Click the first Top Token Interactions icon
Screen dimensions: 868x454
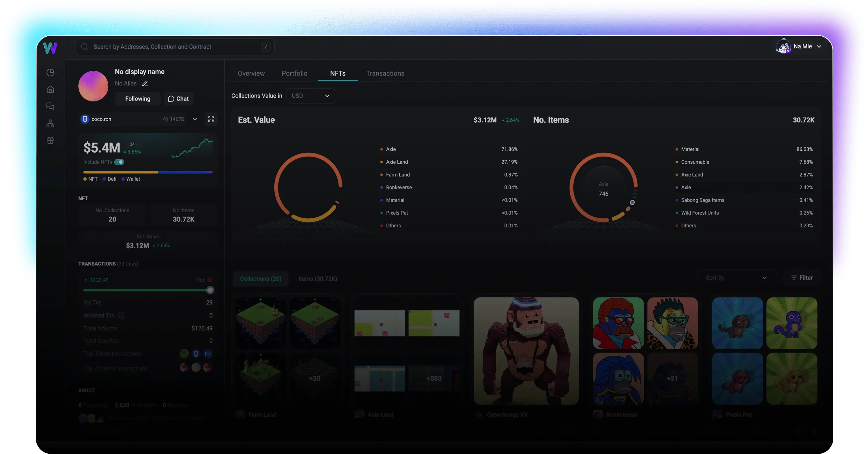(x=184, y=354)
